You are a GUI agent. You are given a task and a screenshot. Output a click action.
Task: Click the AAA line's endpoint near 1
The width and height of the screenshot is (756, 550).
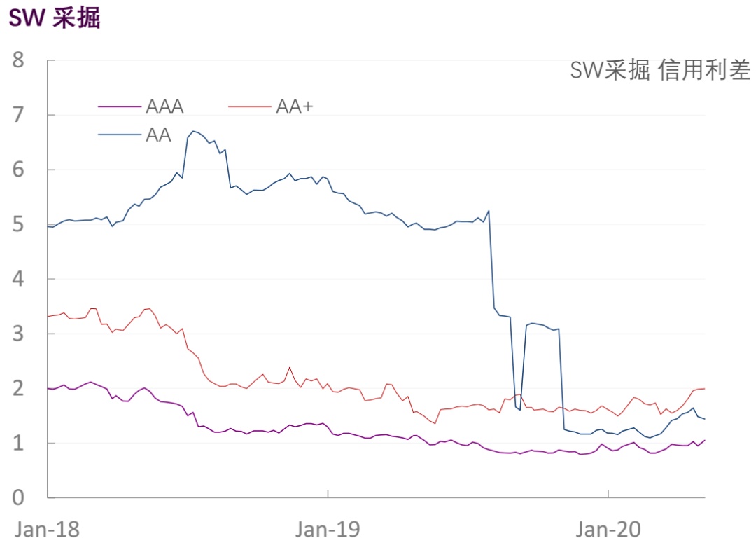click(x=704, y=440)
